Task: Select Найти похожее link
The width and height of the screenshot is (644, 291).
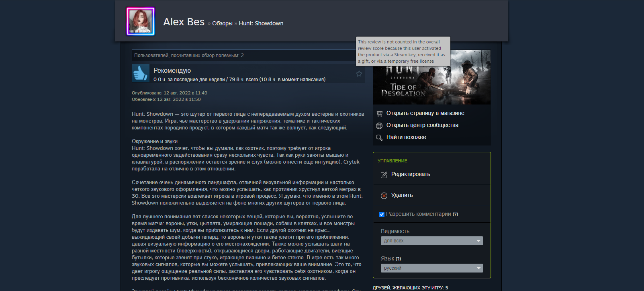Action: tap(406, 137)
